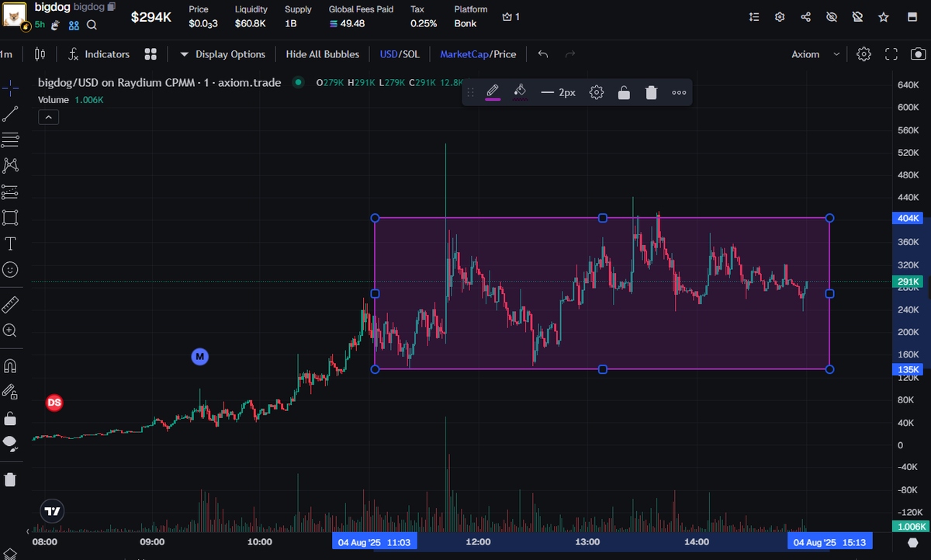Image resolution: width=931 pixels, height=560 pixels.
Task: Redo the chart action
Action: click(570, 54)
